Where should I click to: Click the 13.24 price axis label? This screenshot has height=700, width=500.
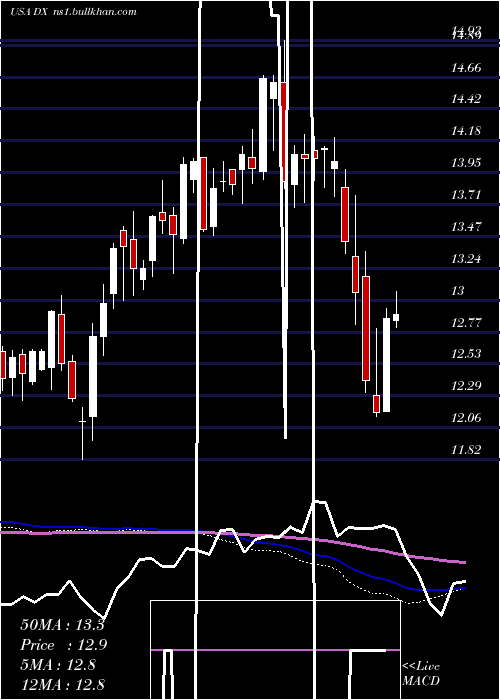[466, 258]
